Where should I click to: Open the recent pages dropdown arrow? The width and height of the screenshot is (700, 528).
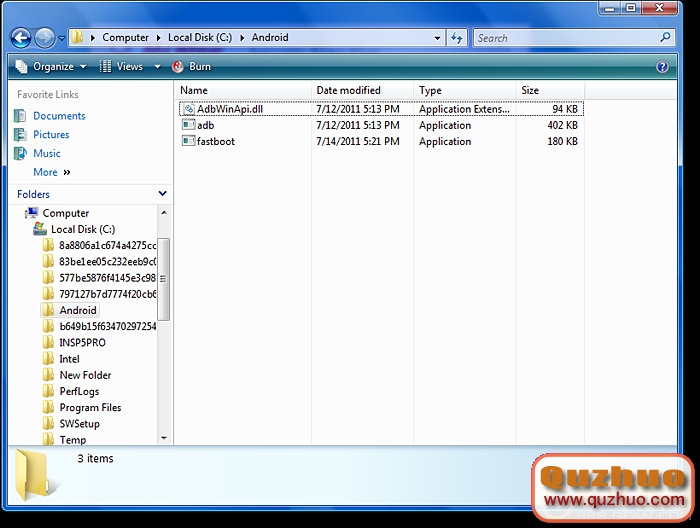pos(62,38)
